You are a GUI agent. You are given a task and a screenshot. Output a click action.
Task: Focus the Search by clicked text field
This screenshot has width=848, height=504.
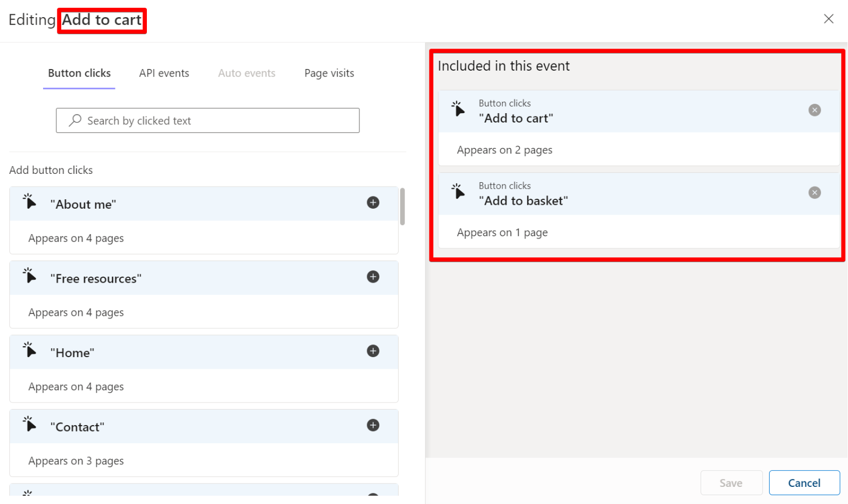(208, 120)
